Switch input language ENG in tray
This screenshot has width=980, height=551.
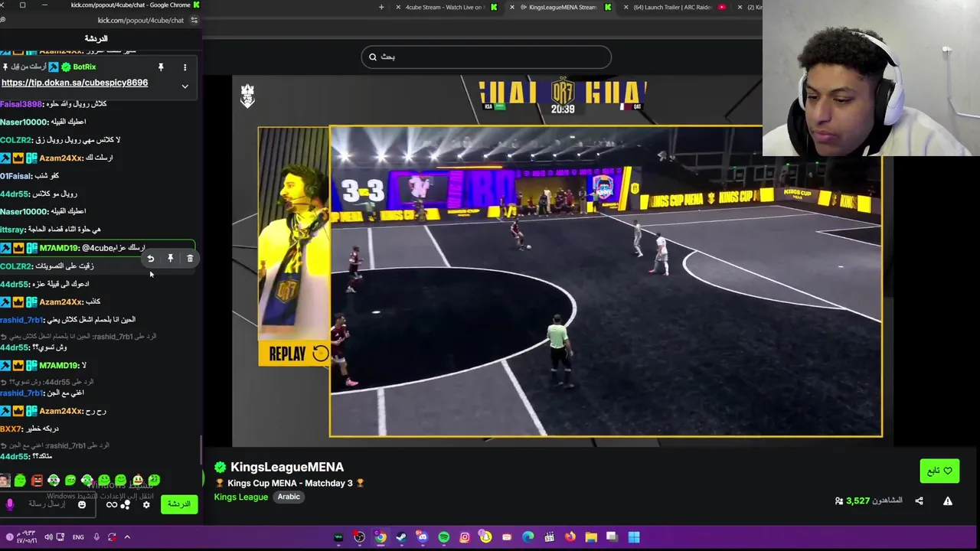pos(78,537)
